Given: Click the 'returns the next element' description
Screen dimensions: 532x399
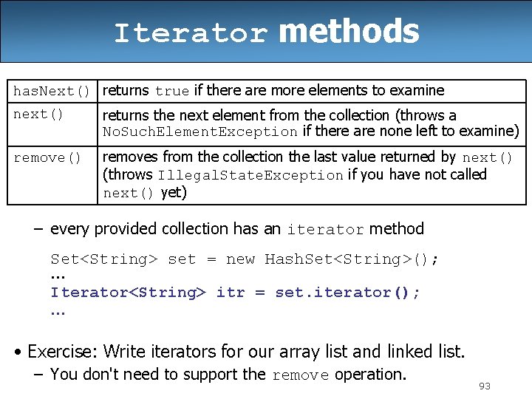Looking at the screenshot, I should [x=279, y=115].
